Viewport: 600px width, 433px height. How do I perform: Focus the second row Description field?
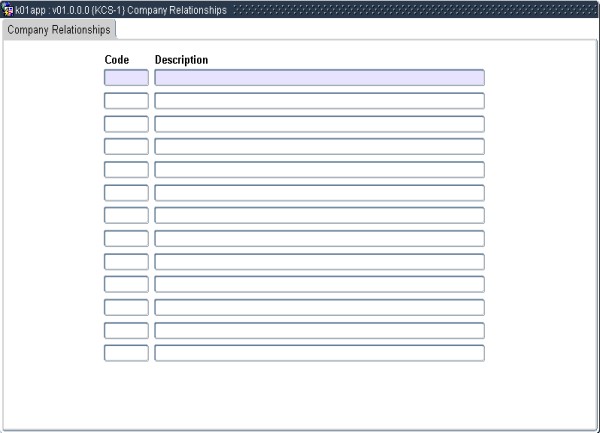click(x=319, y=100)
